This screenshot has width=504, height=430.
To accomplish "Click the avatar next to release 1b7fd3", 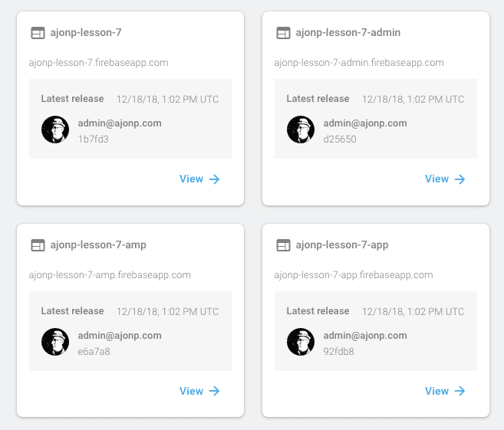I will 55,130.
